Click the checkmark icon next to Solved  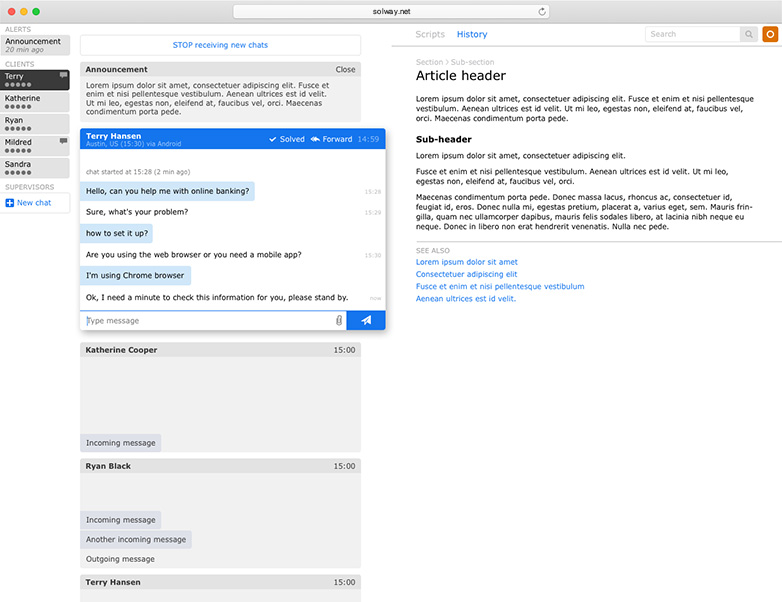click(272, 139)
